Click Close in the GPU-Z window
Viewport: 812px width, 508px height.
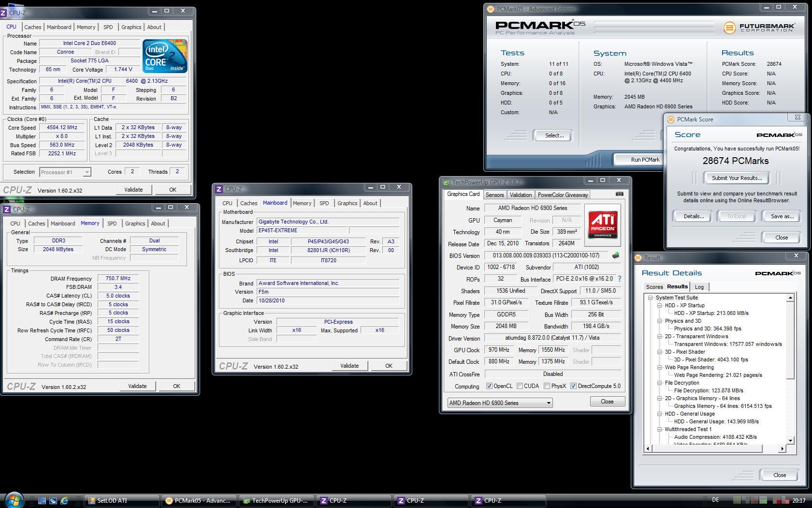pyautogui.click(x=607, y=402)
